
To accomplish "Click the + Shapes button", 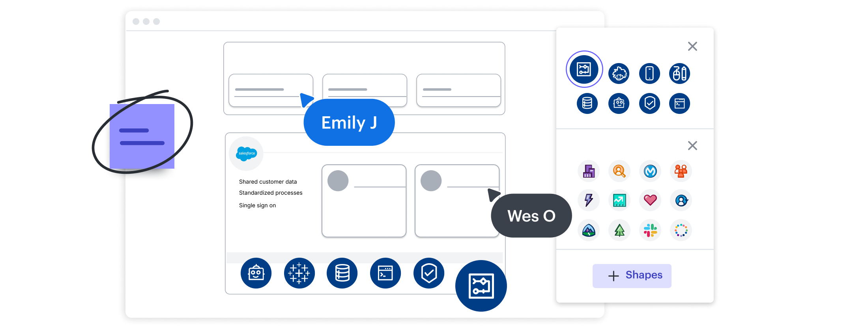I will pyautogui.click(x=632, y=275).
